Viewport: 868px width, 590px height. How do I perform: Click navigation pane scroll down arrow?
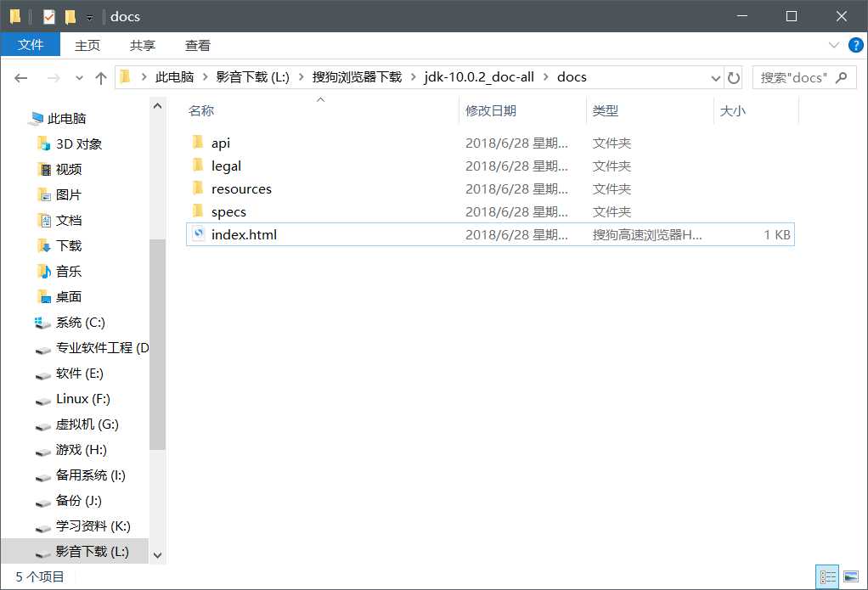(x=157, y=555)
